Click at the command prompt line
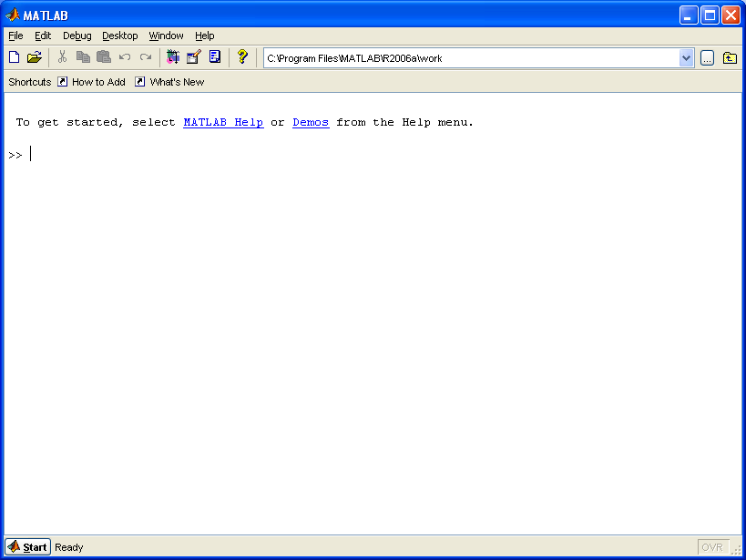The width and height of the screenshot is (746, 560). point(373,155)
